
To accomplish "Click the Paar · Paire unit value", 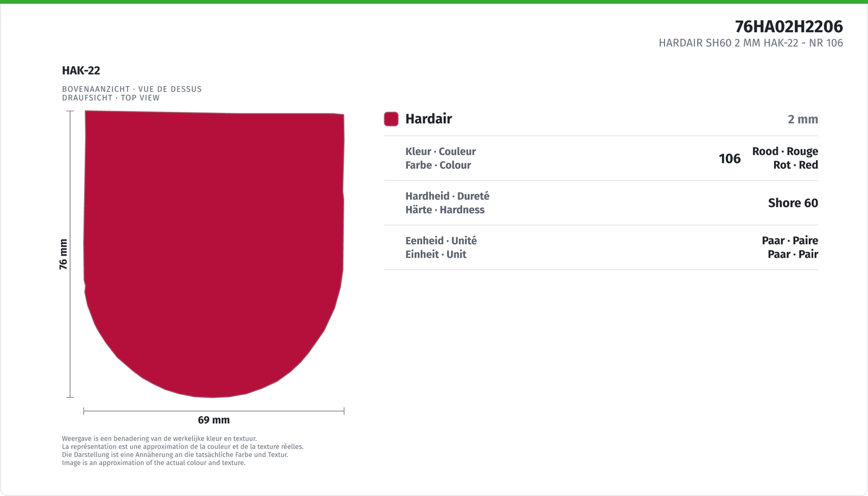I will (x=790, y=240).
